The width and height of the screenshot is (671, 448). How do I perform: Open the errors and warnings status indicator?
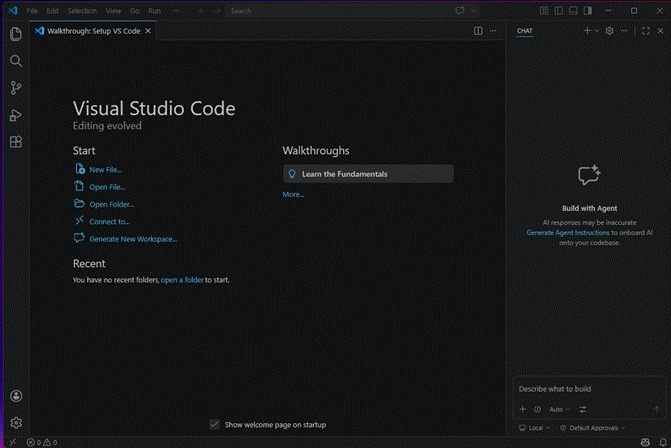42,442
